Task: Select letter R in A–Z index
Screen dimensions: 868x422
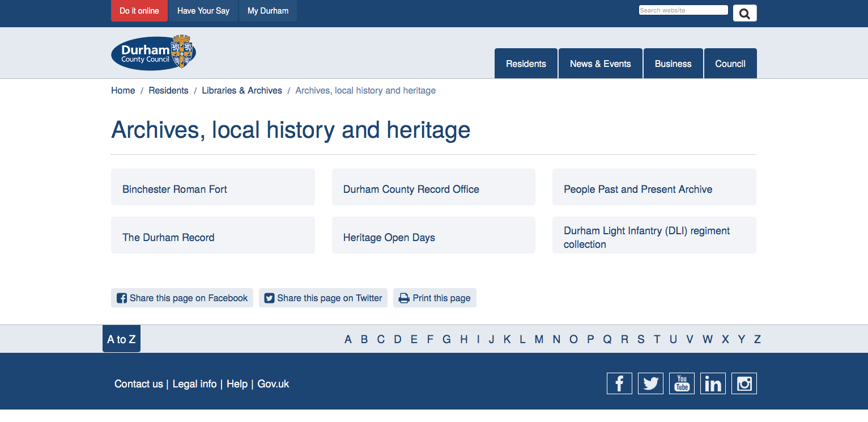Action: click(624, 339)
